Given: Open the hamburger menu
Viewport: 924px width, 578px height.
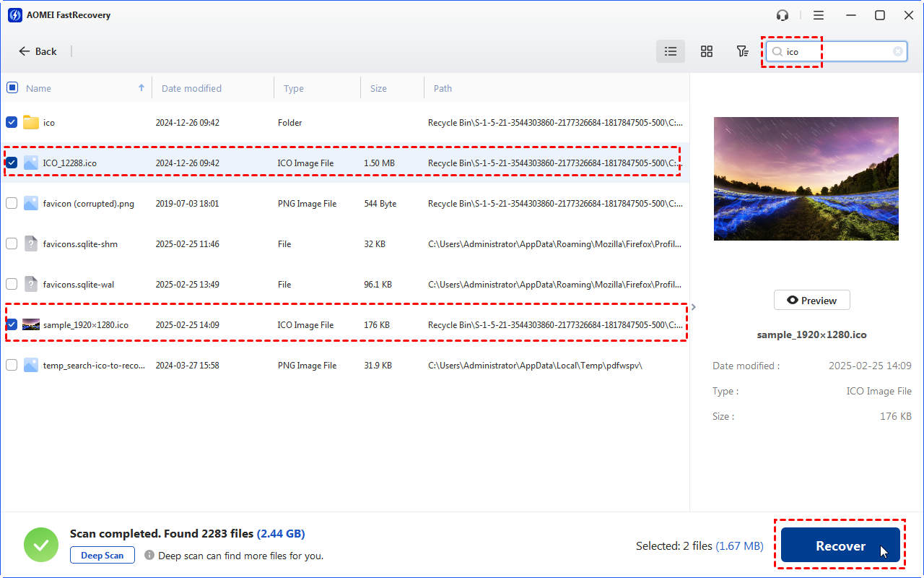Looking at the screenshot, I should 819,15.
